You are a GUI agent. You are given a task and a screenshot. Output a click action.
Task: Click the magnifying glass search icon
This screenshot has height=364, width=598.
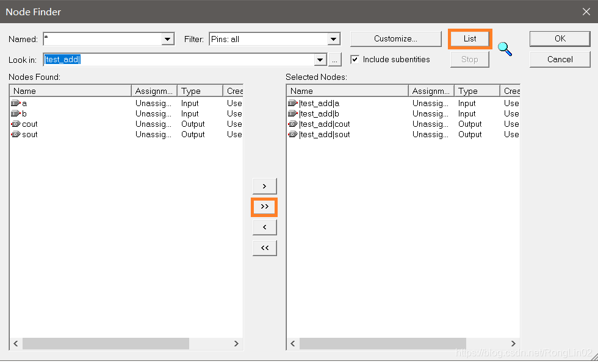[x=505, y=49]
